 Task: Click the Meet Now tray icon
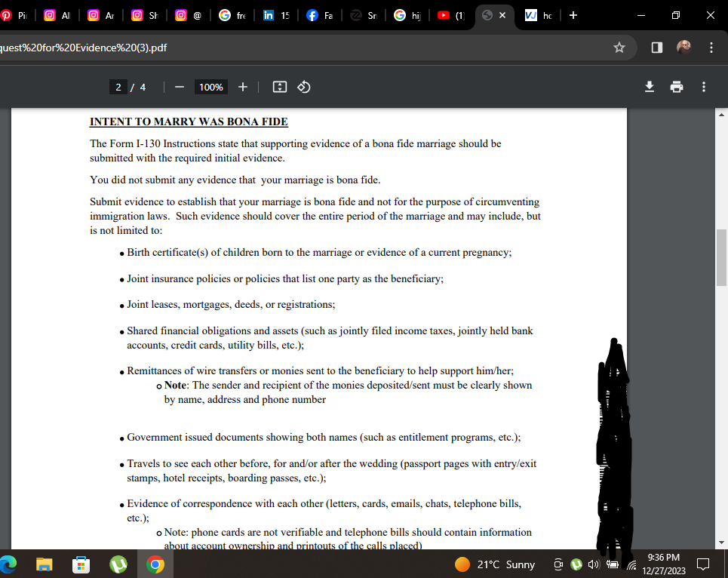tap(558, 564)
